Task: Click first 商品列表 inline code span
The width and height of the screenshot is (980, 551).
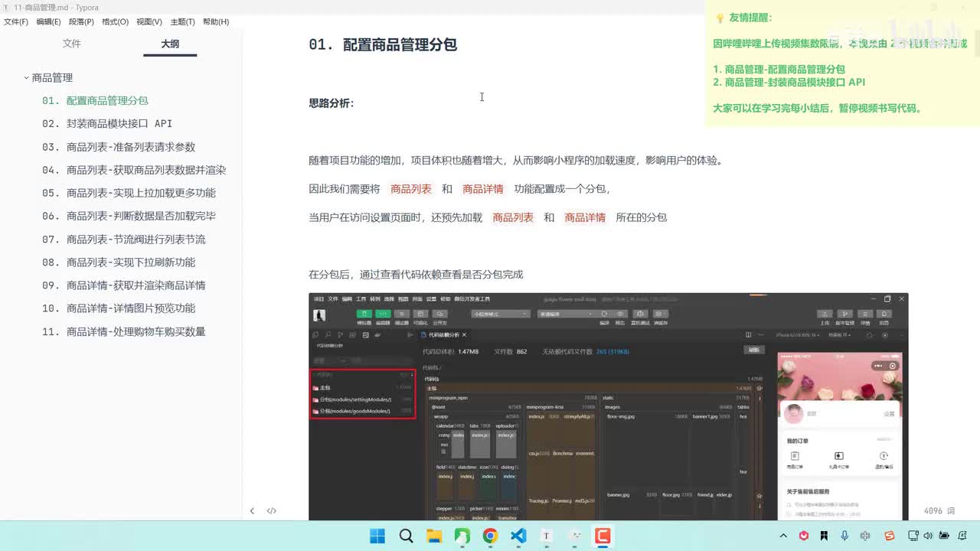Action: (x=411, y=189)
